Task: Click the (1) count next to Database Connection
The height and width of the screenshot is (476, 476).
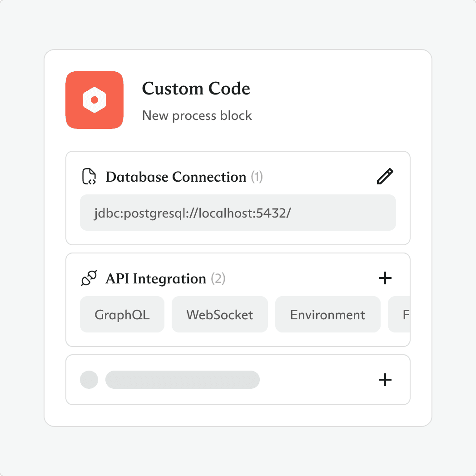Action: point(257,177)
